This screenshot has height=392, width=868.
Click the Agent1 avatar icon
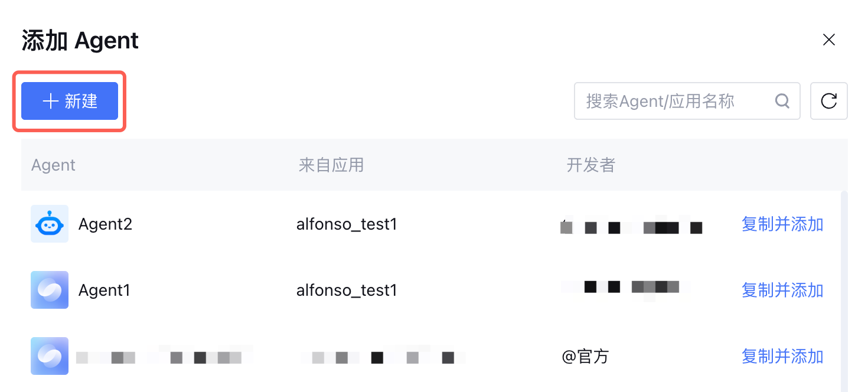[50, 290]
